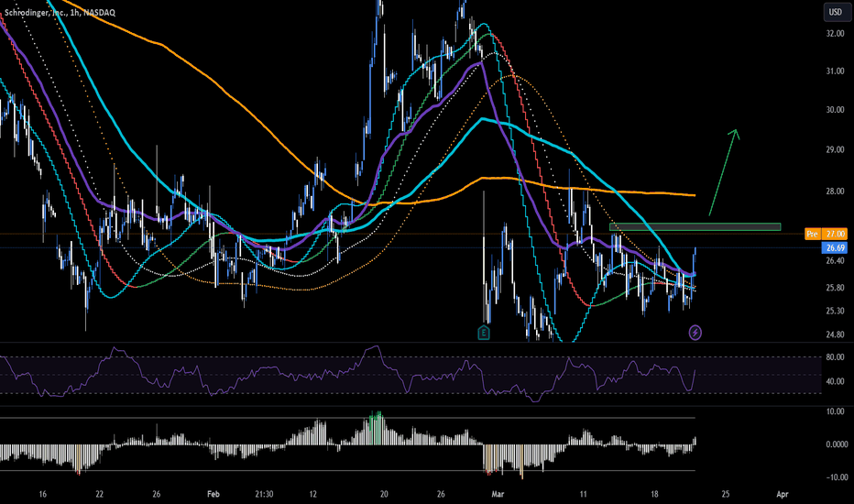Click the purple lightning event marker
This screenshot has height=504, width=854.
coord(695,333)
